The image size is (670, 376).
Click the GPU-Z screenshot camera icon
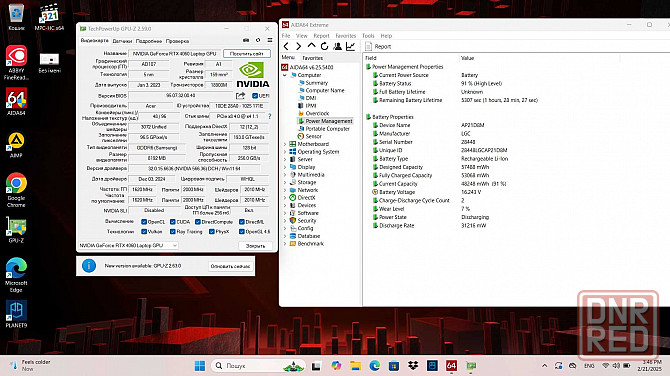246,40
